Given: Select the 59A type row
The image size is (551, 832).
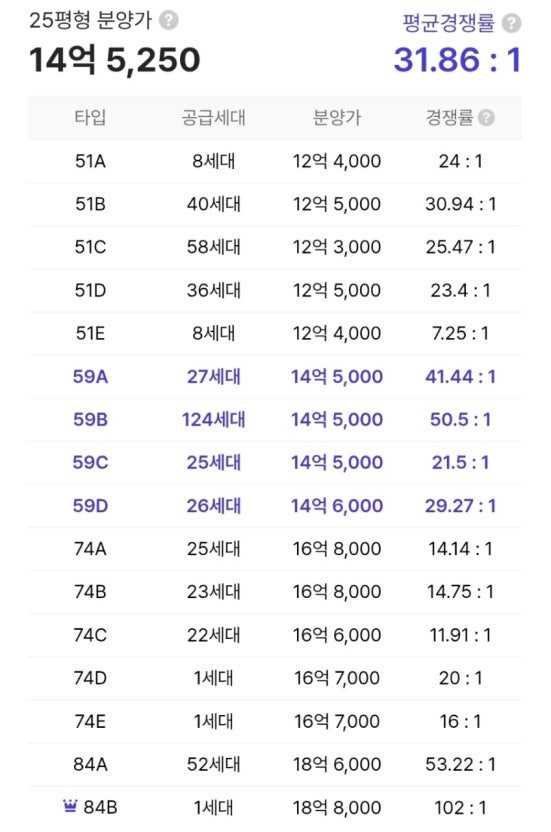Looking at the screenshot, I should pyautogui.click(x=275, y=376).
